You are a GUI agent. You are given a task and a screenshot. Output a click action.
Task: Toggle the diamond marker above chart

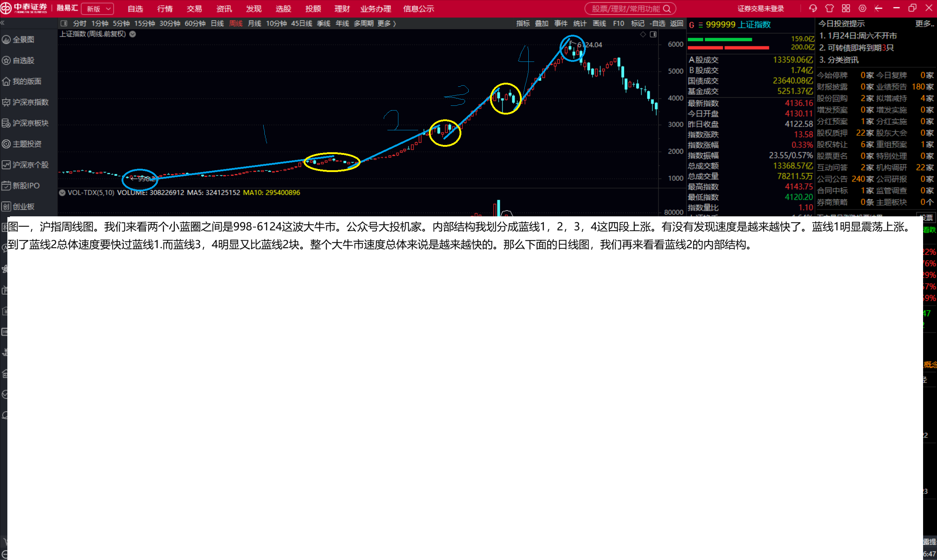pyautogui.click(x=643, y=34)
